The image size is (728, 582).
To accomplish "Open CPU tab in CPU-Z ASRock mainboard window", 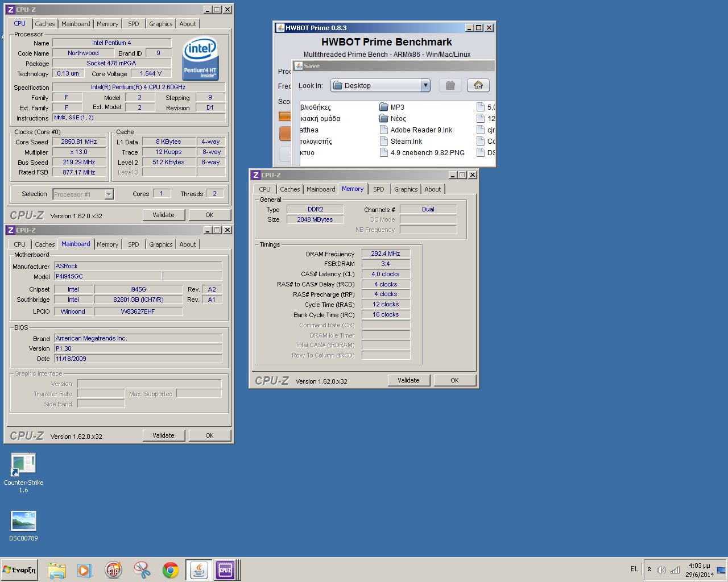I will click(20, 244).
